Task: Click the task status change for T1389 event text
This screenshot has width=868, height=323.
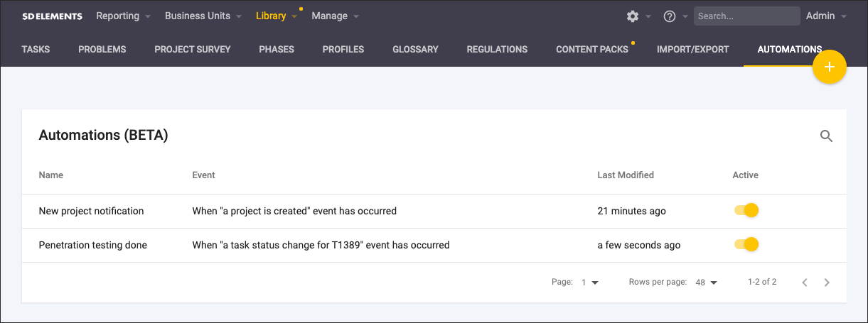Action: point(321,245)
